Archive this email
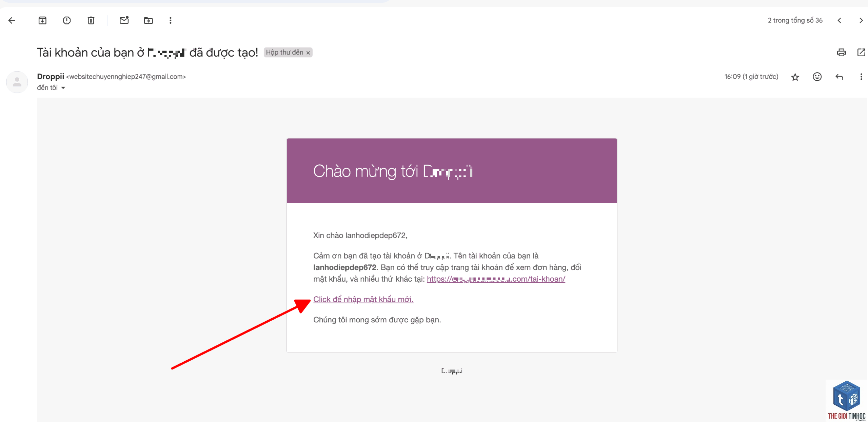This screenshot has height=422, width=868. click(x=42, y=21)
